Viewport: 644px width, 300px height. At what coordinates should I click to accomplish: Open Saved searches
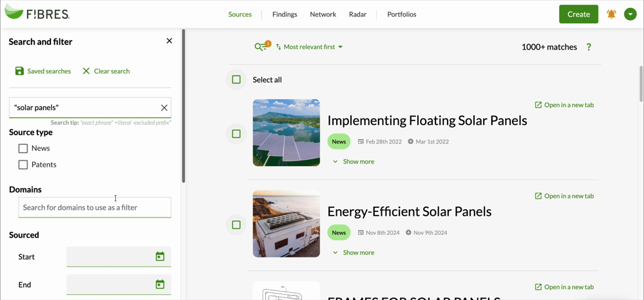pyautogui.click(x=43, y=71)
